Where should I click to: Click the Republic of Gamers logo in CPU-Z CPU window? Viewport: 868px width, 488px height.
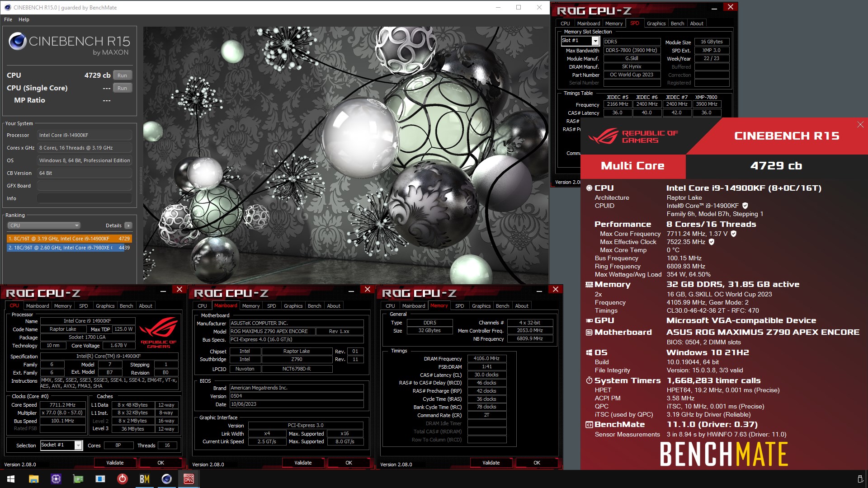(x=159, y=333)
